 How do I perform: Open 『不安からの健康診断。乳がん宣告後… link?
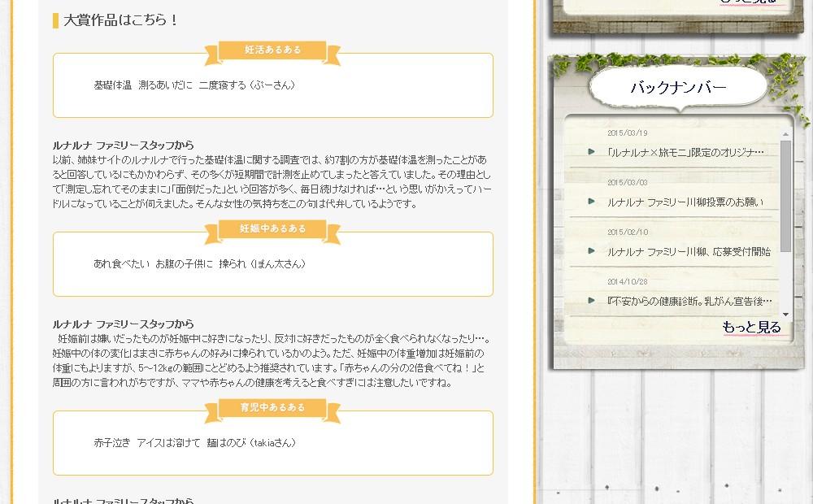(689, 301)
